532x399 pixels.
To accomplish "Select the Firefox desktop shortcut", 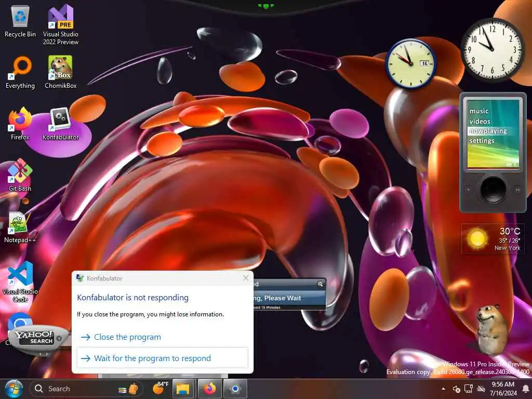I will click(x=20, y=124).
